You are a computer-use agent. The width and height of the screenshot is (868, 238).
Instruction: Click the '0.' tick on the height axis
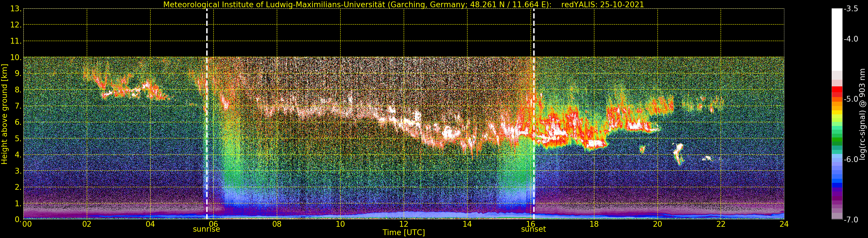pyautogui.click(x=18, y=220)
